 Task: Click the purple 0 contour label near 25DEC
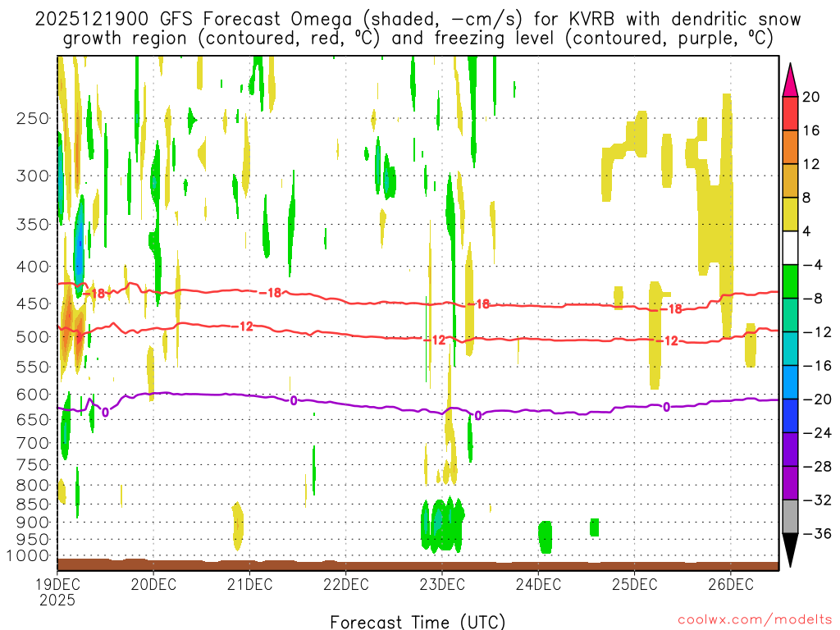pyautogui.click(x=666, y=407)
